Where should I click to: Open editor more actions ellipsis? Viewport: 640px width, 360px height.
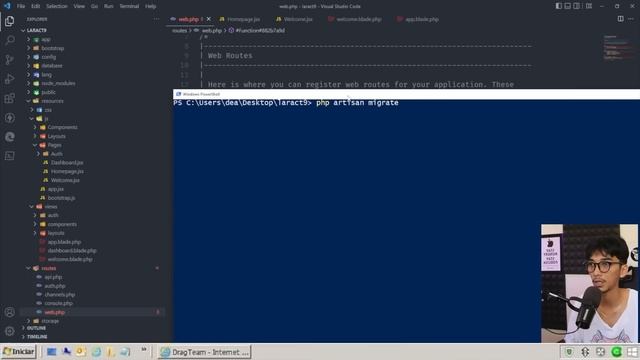coord(631,19)
